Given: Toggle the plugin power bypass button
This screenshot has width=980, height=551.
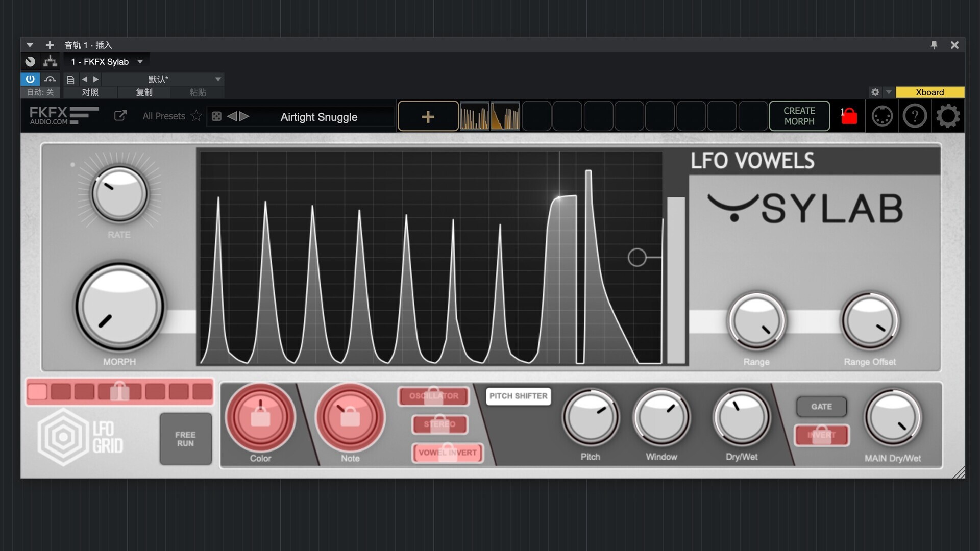Looking at the screenshot, I should click(x=30, y=79).
